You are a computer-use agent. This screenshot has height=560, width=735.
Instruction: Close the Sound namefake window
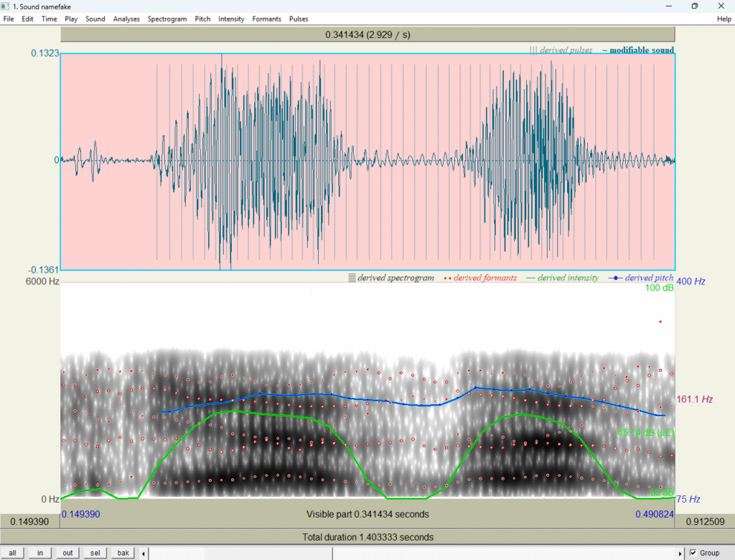point(721,6)
